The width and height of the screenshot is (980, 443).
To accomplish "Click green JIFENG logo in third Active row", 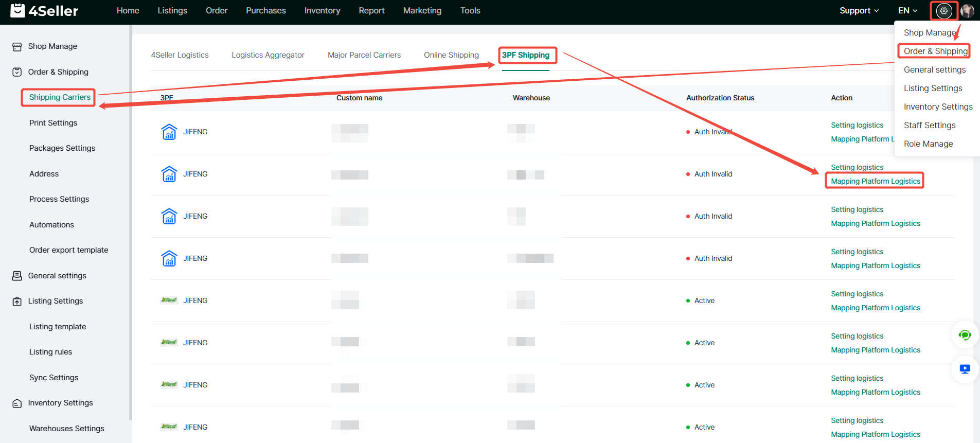I will [169, 384].
